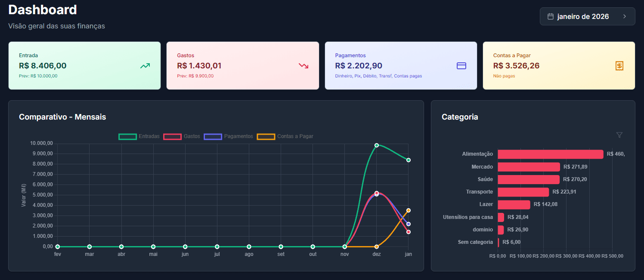Open the filter icon in Categoria panel
Image resolution: width=644 pixels, height=280 pixels.
tap(619, 135)
